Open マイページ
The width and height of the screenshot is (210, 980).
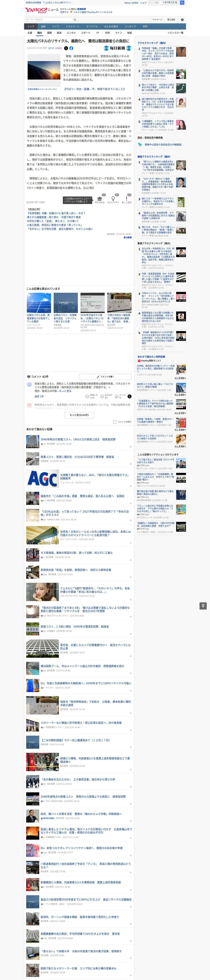157,20
